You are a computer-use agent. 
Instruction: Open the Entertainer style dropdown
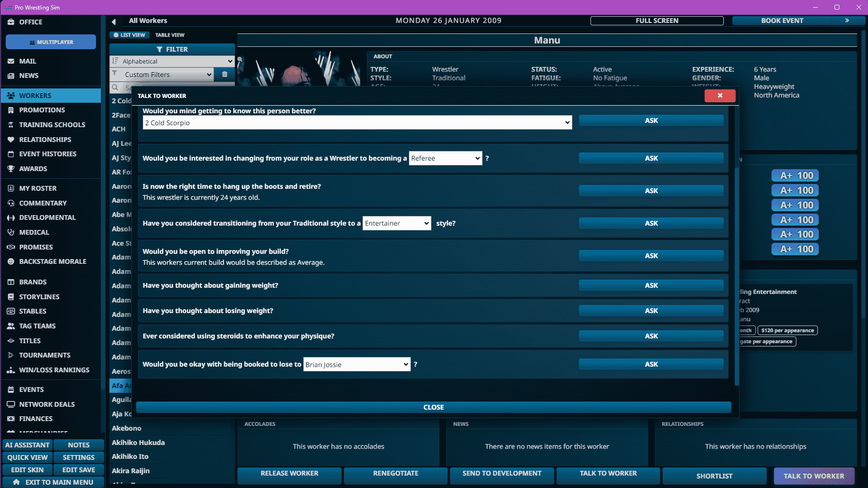click(397, 223)
